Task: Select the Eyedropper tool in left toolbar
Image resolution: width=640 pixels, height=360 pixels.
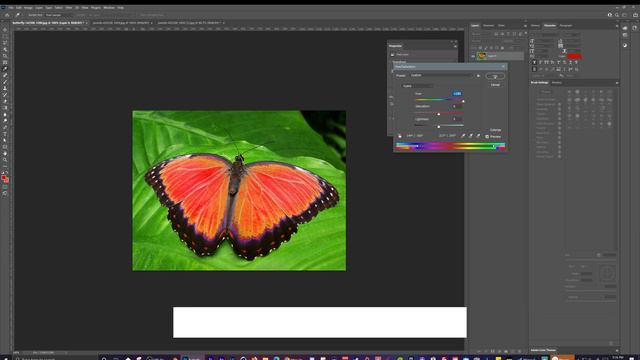Action: coord(5,69)
